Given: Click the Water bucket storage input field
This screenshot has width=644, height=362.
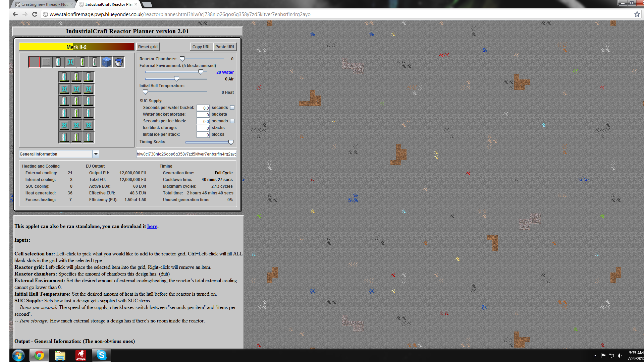Looking at the screenshot, I should pos(203,115).
